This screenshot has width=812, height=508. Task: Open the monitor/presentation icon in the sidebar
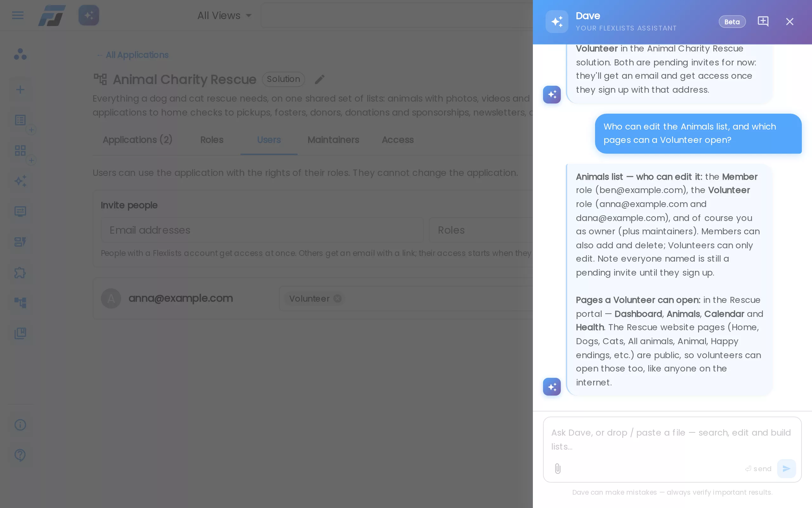tap(20, 211)
